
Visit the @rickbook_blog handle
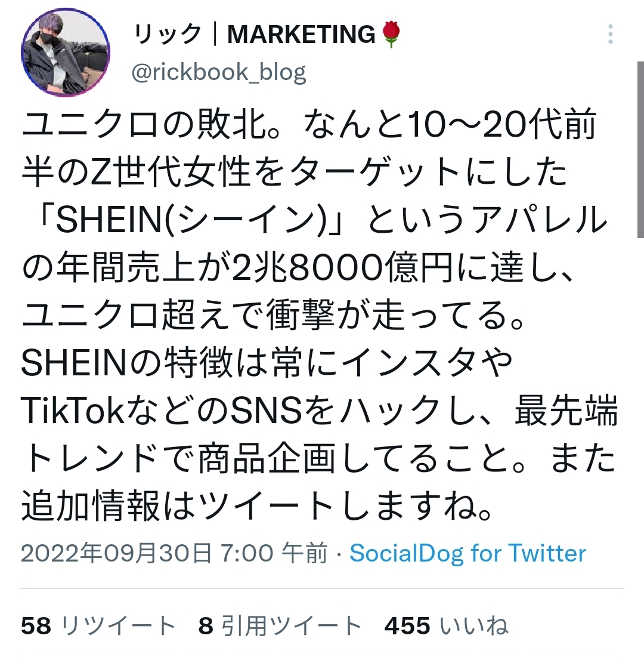(218, 72)
